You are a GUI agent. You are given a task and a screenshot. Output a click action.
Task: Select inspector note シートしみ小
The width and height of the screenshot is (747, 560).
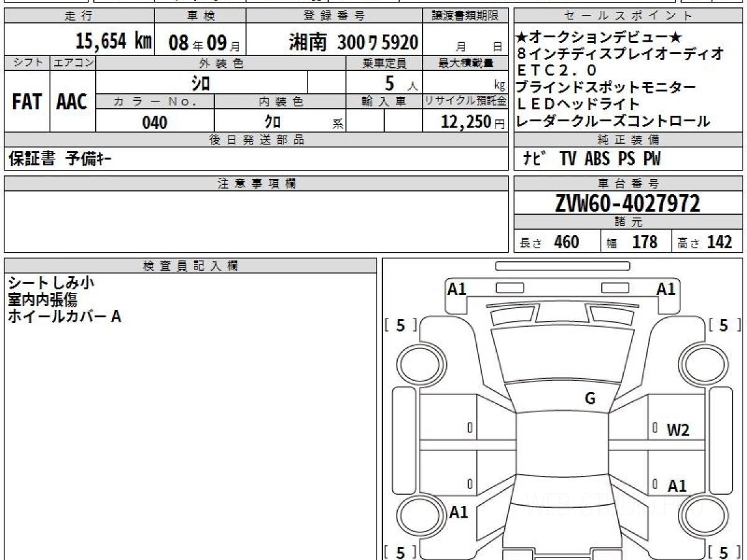coord(51,282)
